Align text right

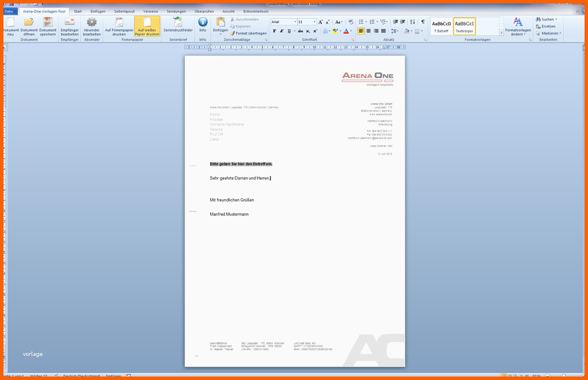tap(376, 31)
